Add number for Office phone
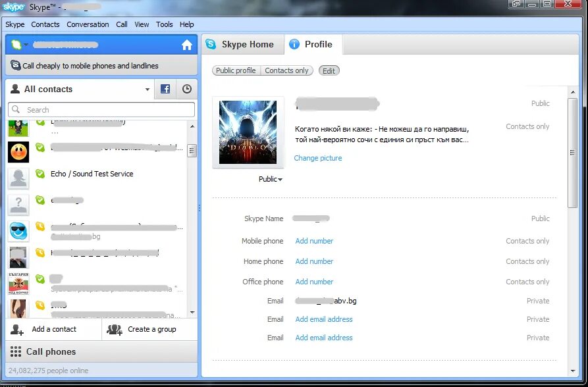588x387 pixels. point(314,282)
